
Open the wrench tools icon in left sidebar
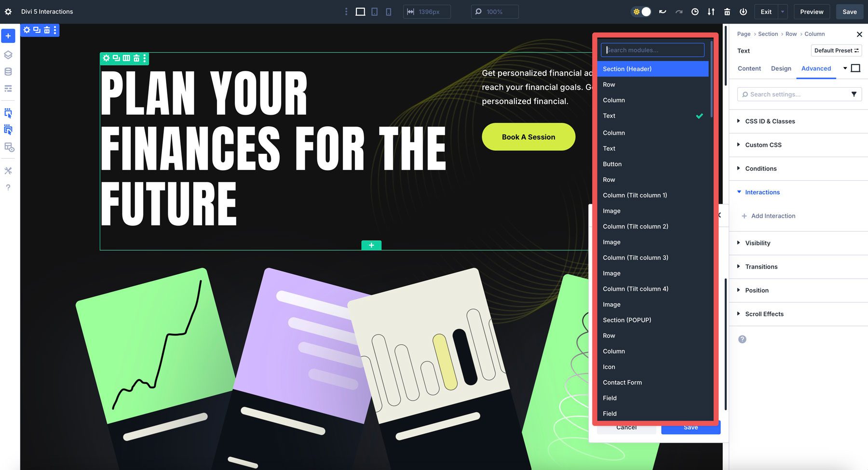pos(8,170)
